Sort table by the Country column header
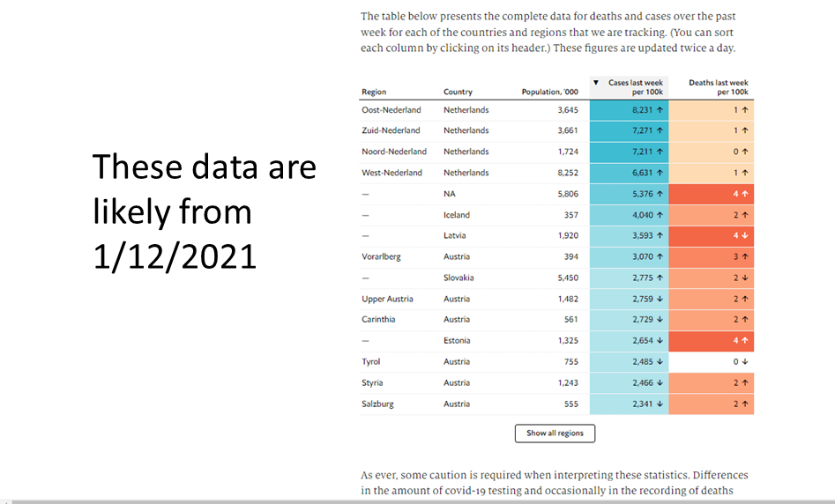Screen dimensions: 835x504 click(x=458, y=92)
